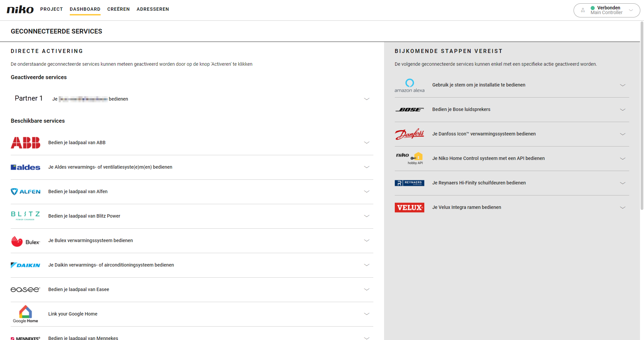
Task: Click the Google Home logo
Action: (x=25, y=314)
